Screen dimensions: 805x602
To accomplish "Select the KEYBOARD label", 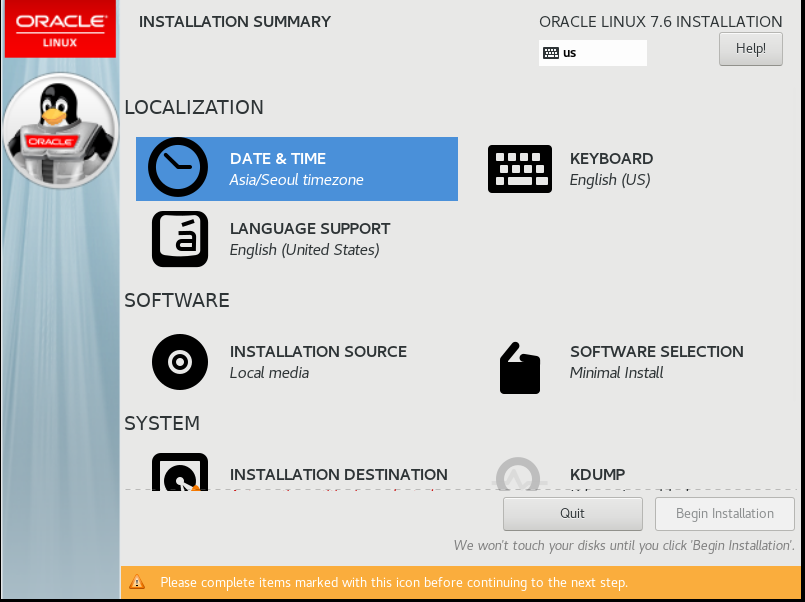I will tap(611, 159).
